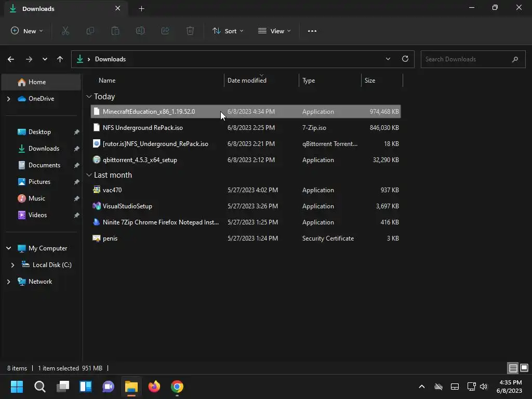
Task: Open Windows Start menu
Action: pos(17,387)
